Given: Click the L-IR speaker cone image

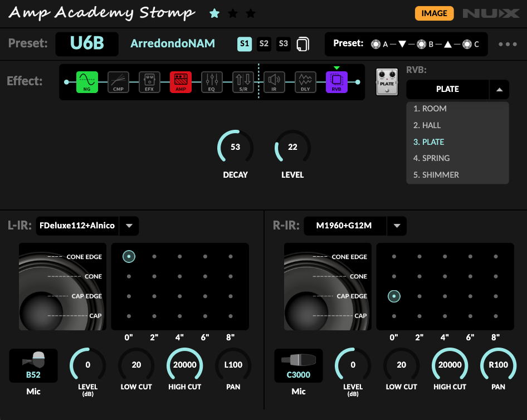Looking at the screenshot, I should pos(62,287).
